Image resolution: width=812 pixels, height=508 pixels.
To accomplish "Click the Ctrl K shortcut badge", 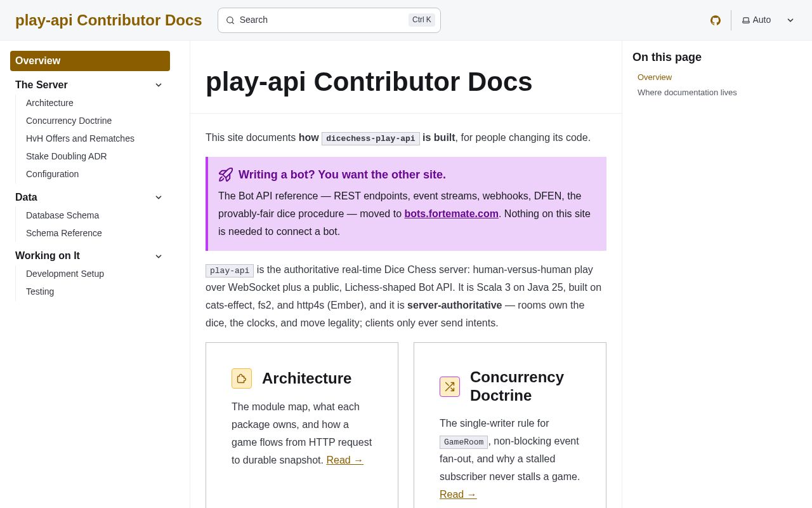I will coord(422,20).
